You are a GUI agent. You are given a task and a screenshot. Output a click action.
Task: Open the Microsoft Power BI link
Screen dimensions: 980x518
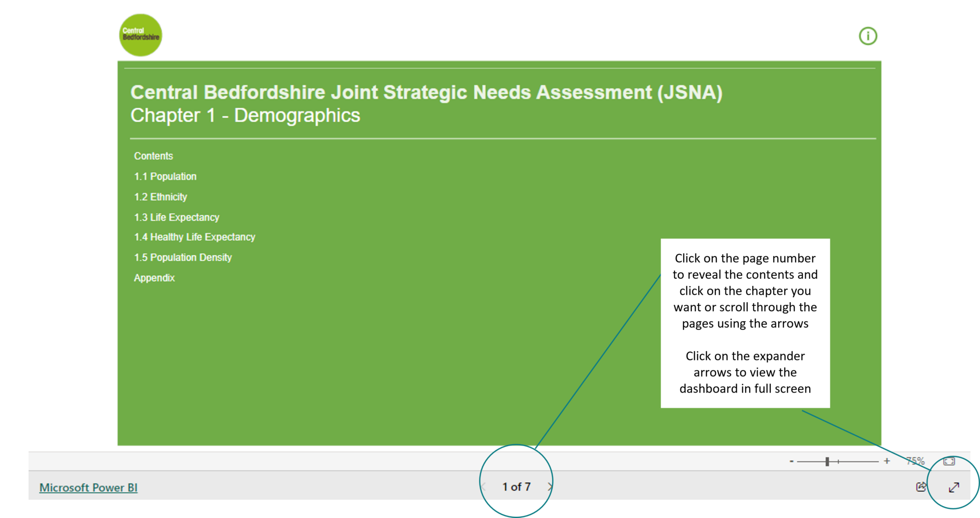click(x=89, y=487)
